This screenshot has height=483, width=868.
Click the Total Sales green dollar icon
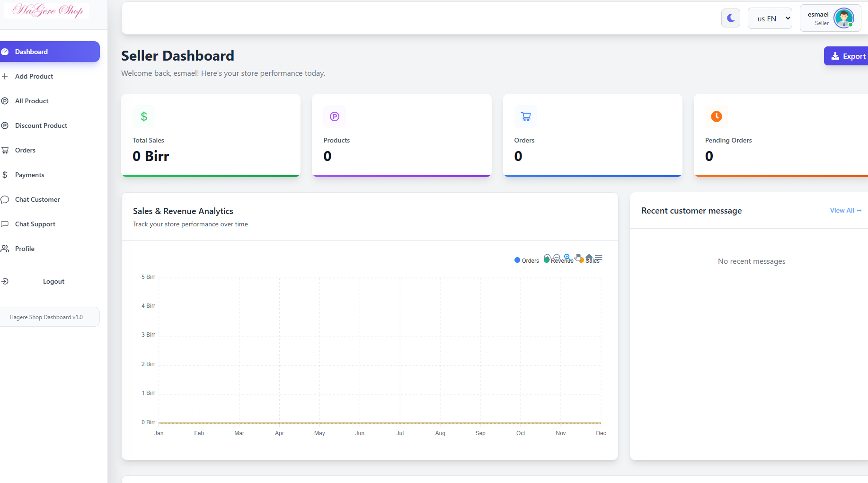[144, 116]
